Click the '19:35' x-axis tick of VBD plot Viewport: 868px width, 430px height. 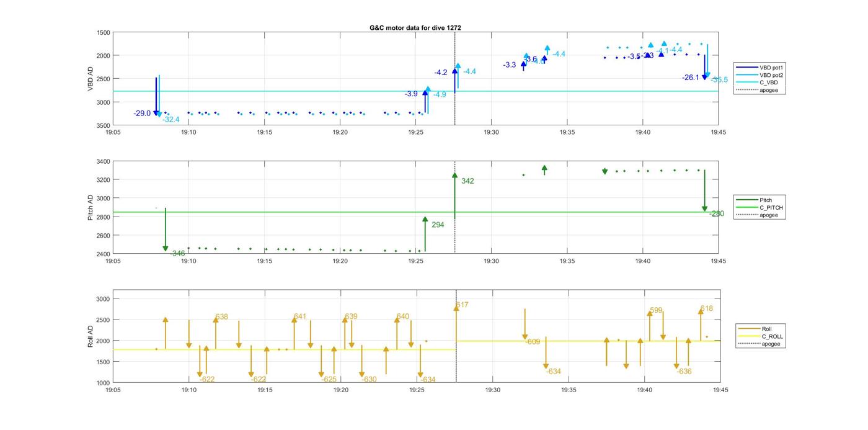pos(567,132)
